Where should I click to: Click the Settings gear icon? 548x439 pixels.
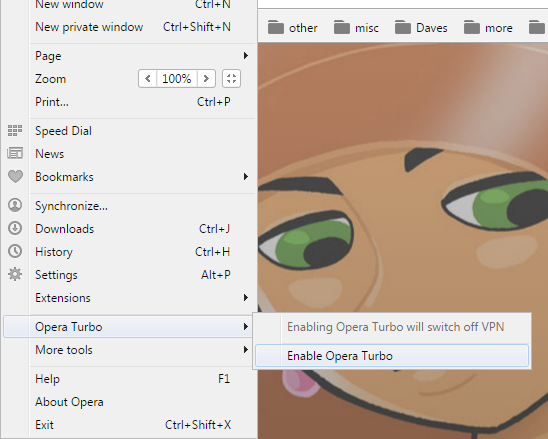(15, 274)
